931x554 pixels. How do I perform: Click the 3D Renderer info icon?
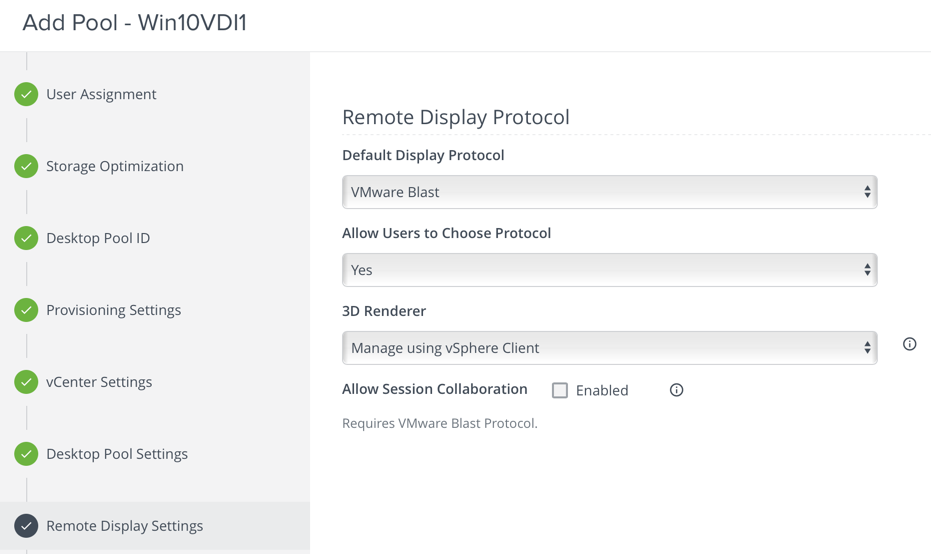[909, 344]
